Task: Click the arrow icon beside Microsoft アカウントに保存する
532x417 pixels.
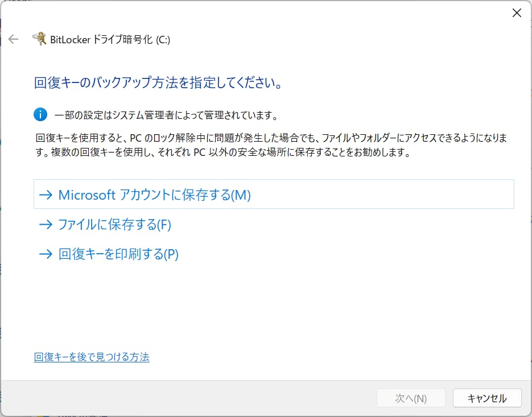Action: (x=46, y=194)
